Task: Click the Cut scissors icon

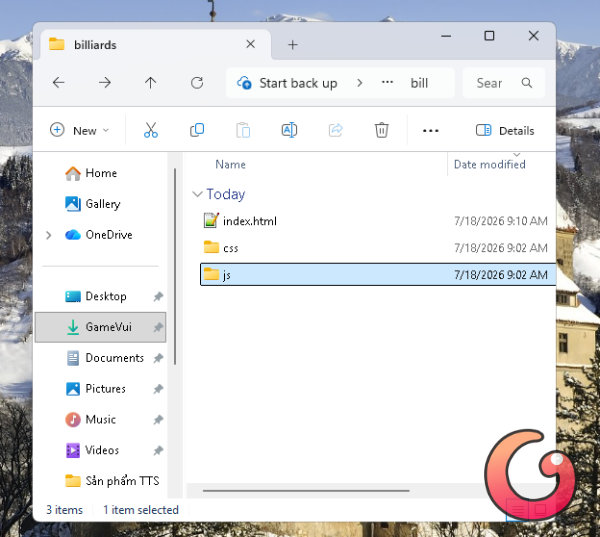Action: tap(151, 131)
